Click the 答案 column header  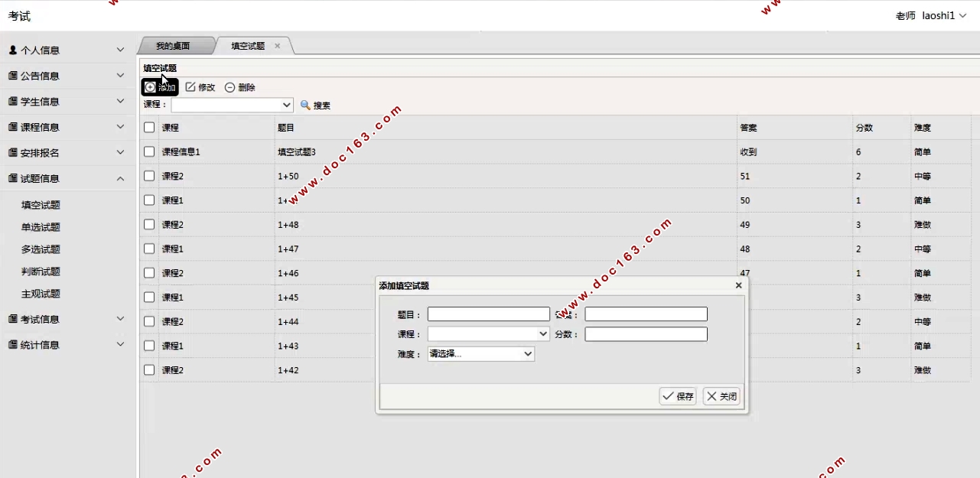click(x=749, y=128)
